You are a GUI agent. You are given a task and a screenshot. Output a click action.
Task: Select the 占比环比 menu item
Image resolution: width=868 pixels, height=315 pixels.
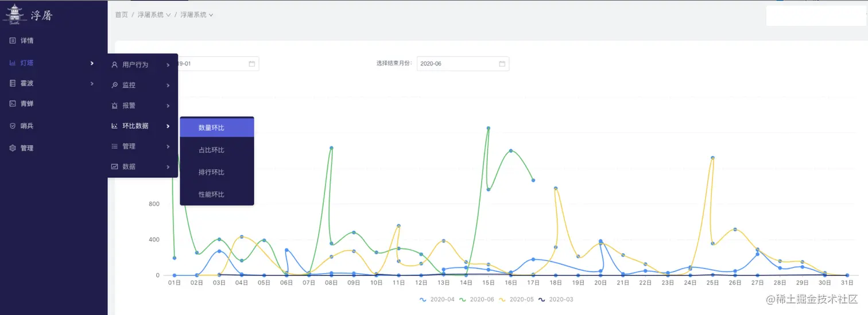pyautogui.click(x=211, y=150)
